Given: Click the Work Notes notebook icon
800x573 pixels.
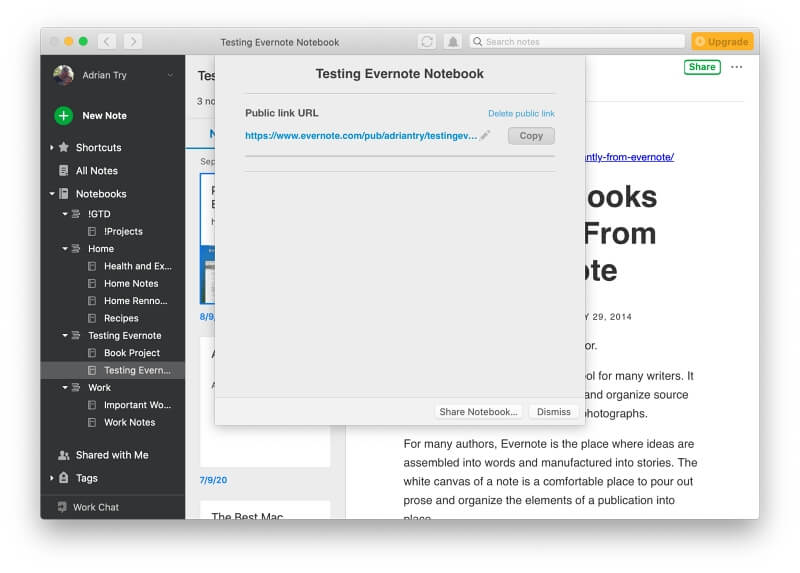Looking at the screenshot, I should [x=92, y=422].
